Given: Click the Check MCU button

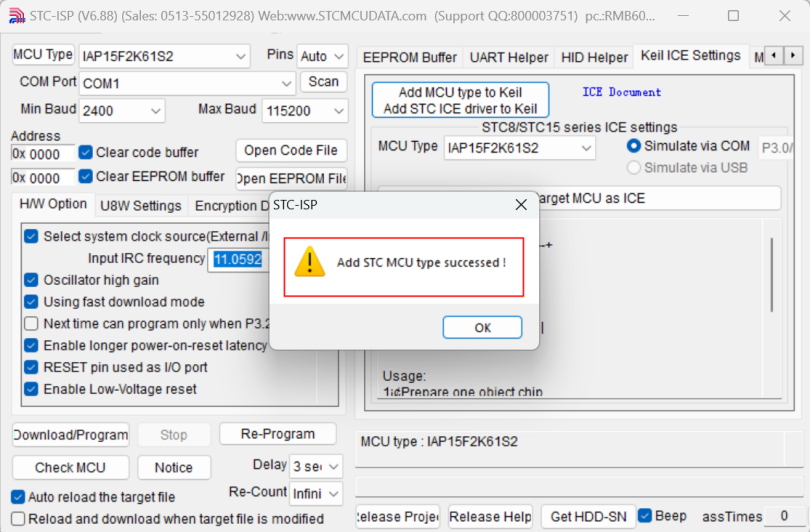Looking at the screenshot, I should 70,467.
